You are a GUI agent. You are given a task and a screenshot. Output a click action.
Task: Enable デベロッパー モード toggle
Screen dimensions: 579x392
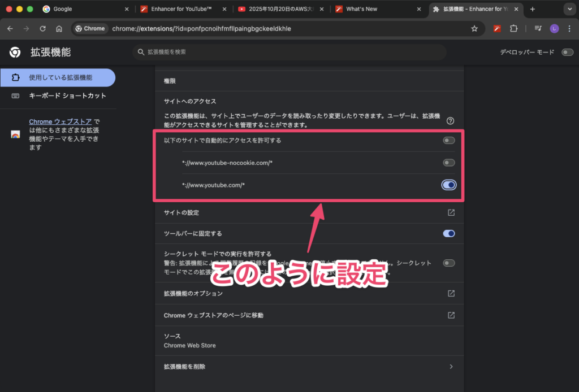pyautogui.click(x=567, y=53)
